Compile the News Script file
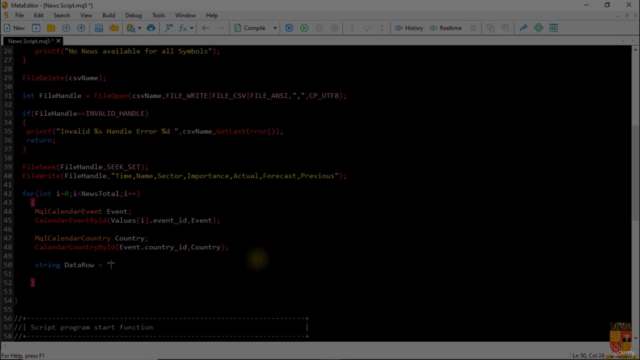 (250, 28)
